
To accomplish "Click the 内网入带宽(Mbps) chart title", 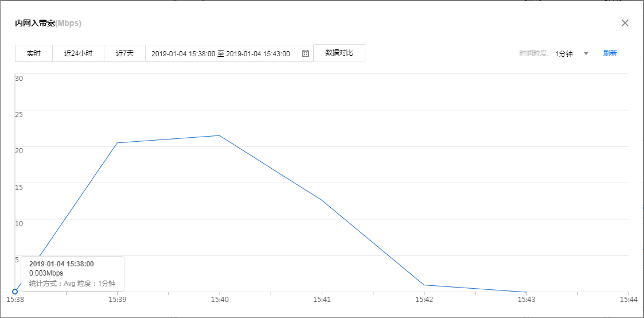I will tap(48, 24).
